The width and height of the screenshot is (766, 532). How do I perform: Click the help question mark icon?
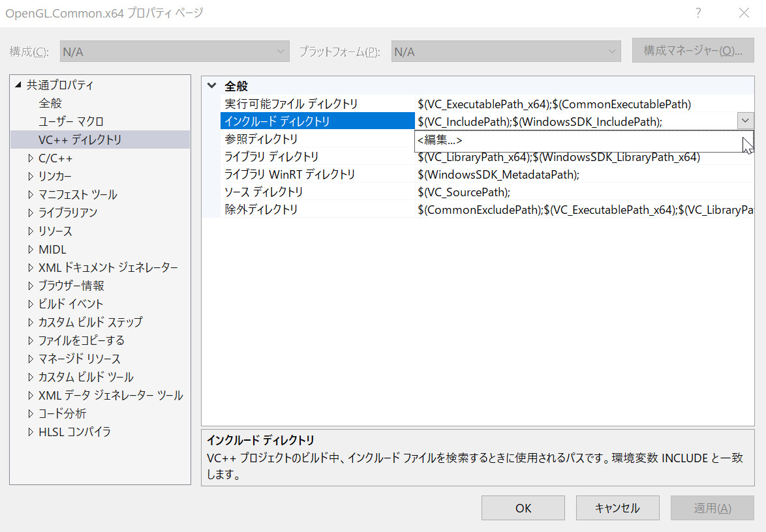click(698, 13)
